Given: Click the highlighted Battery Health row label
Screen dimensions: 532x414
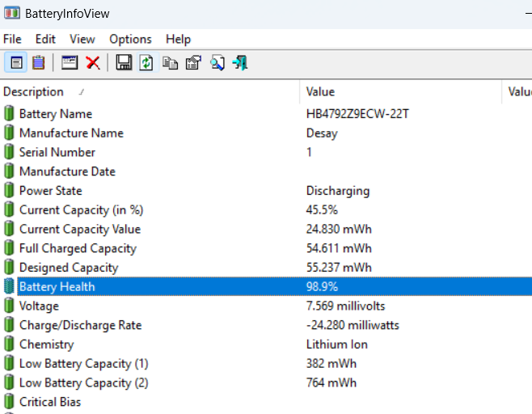Looking at the screenshot, I should point(57,287).
